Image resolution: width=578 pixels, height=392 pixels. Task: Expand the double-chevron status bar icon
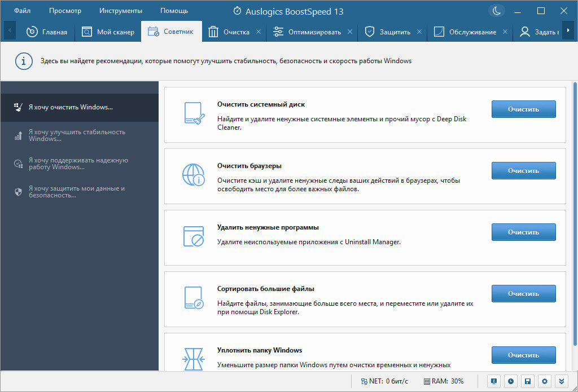click(562, 381)
